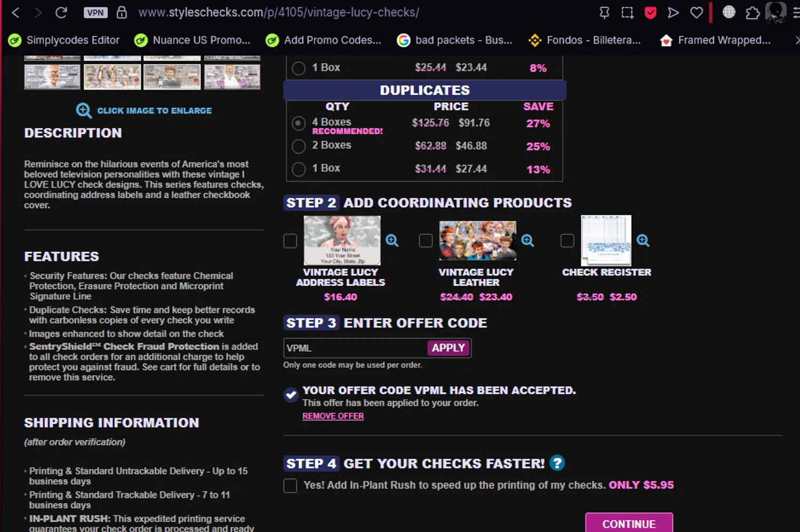Screen dimensions: 800x532
Task: Click the blue question mark help icon
Action: coord(557,463)
